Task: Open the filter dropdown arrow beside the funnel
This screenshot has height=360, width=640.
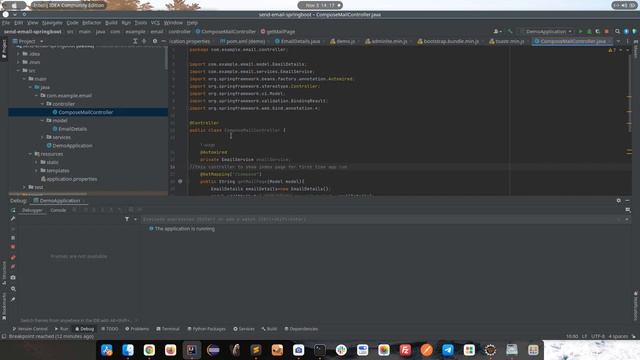Action: (135, 219)
